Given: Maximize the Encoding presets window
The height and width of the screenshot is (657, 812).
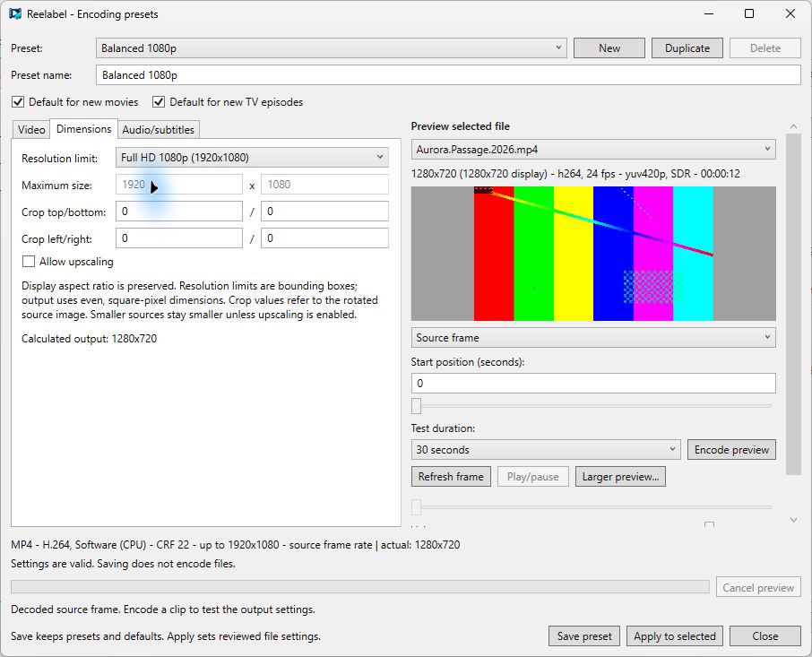Looking at the screenshot, I should click(x=749, y=14).
